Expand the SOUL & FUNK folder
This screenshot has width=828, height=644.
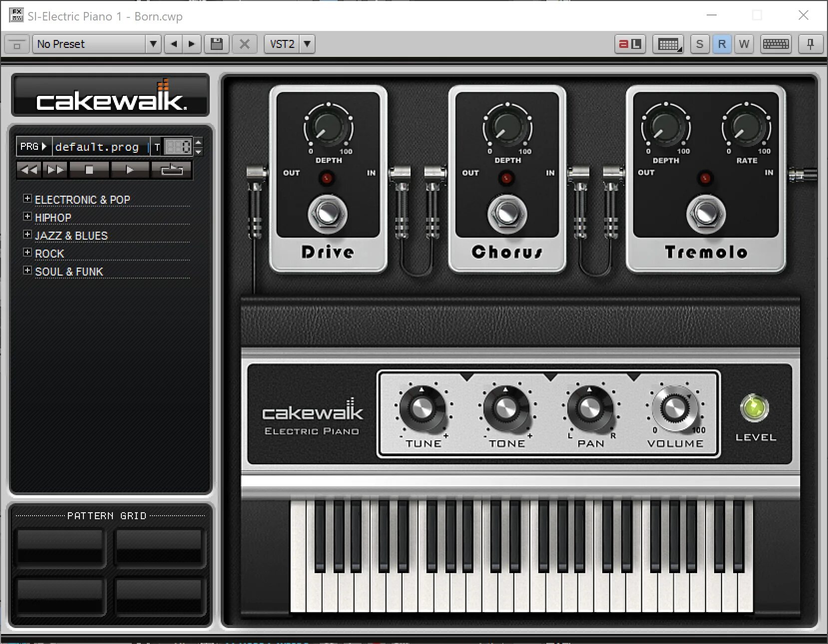pyautogui.click(x=27, y=270)
